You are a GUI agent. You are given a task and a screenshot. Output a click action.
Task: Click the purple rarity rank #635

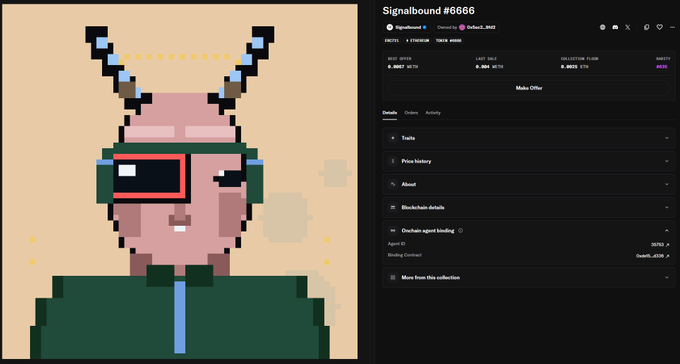click(661, 67)
